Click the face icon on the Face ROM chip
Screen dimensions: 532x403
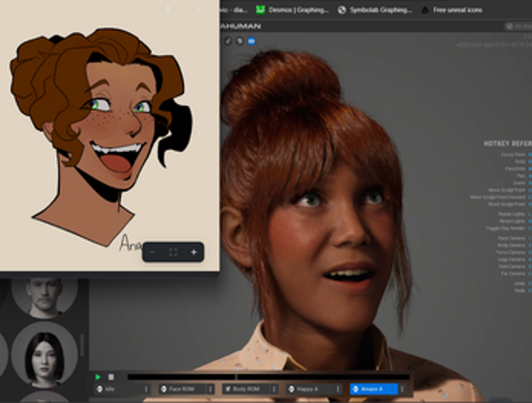click(x=164, y=389)
